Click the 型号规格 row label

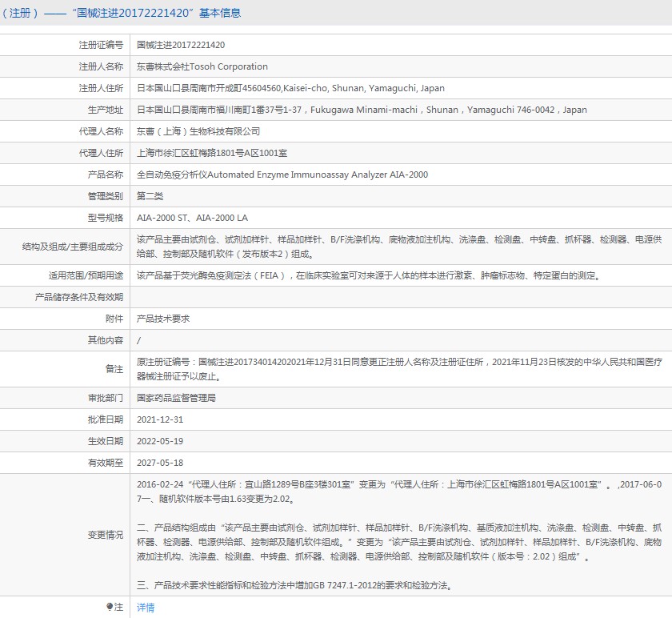click(x=106, y=218)
